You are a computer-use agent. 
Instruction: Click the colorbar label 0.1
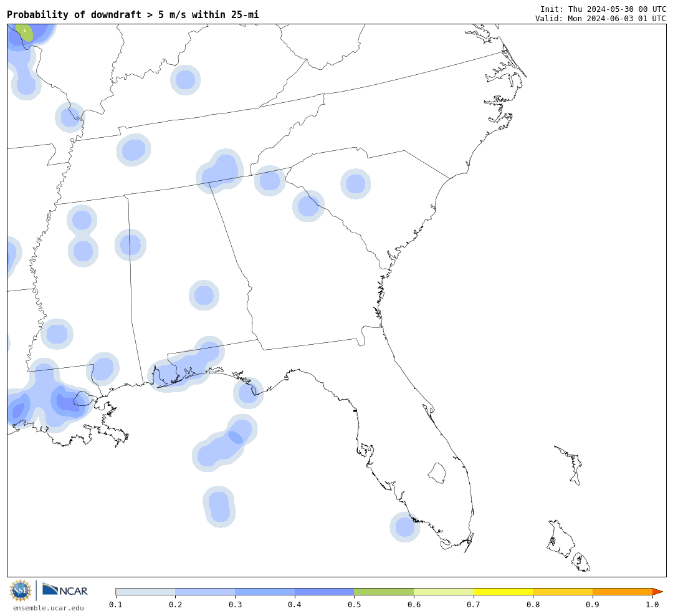point(115,605)
